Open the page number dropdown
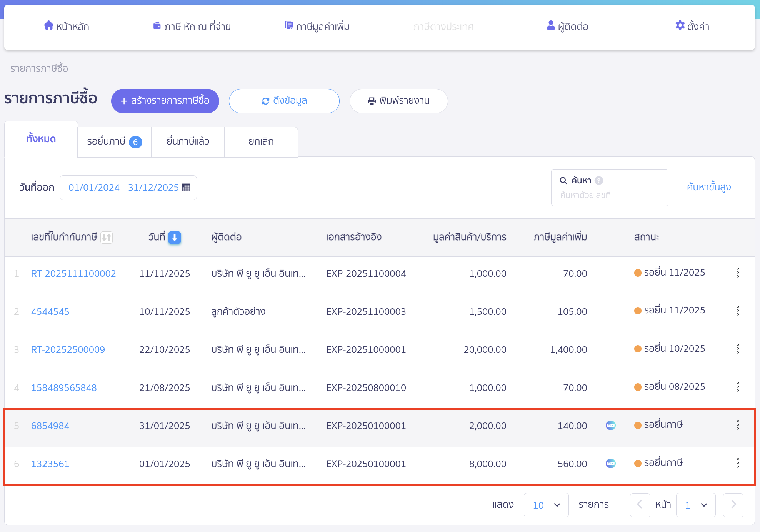Image resolution: width=760 pixels, height=532 pixels. tap(695, 505)
